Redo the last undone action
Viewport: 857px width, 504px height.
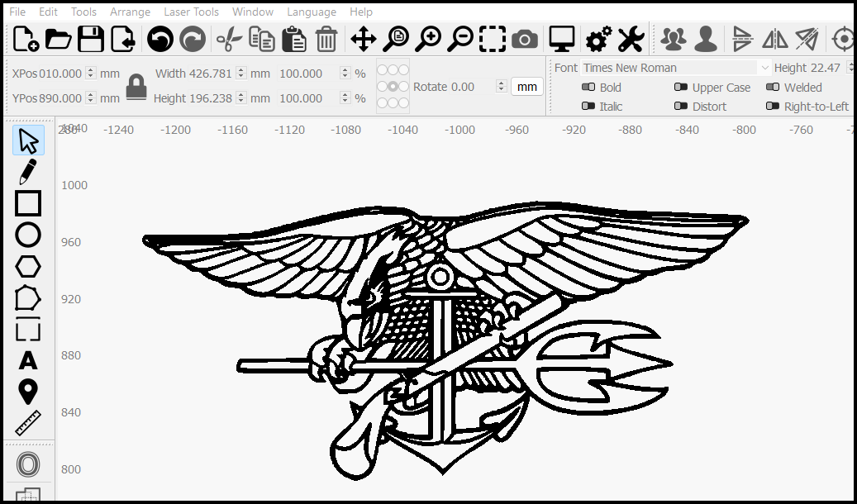pyautogui.click(x=193, y=40)
